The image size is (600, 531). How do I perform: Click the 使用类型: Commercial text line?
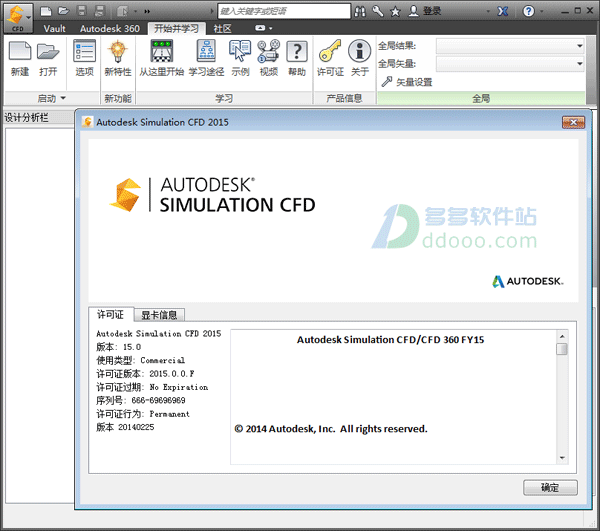coord(140,360)
